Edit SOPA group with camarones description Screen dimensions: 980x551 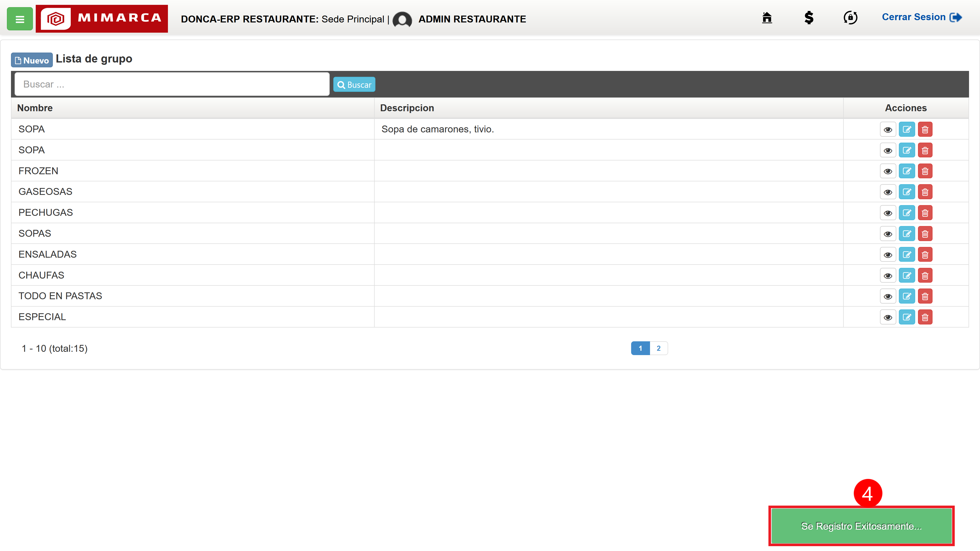coord(906,129)
